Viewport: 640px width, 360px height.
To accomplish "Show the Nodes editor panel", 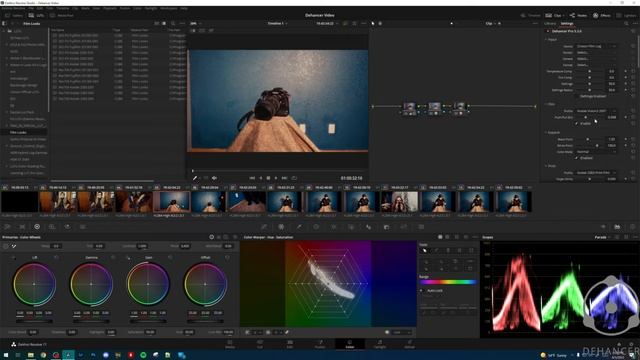I will pos(578,16).
